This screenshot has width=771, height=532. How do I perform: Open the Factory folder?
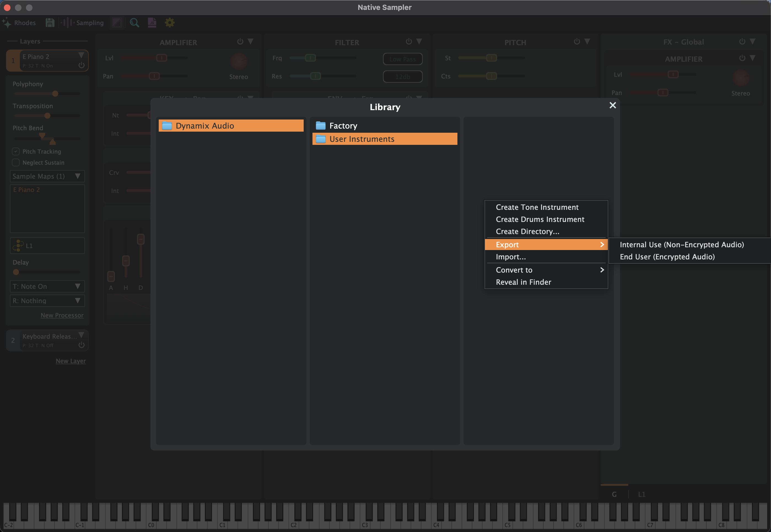pos(343,126)
